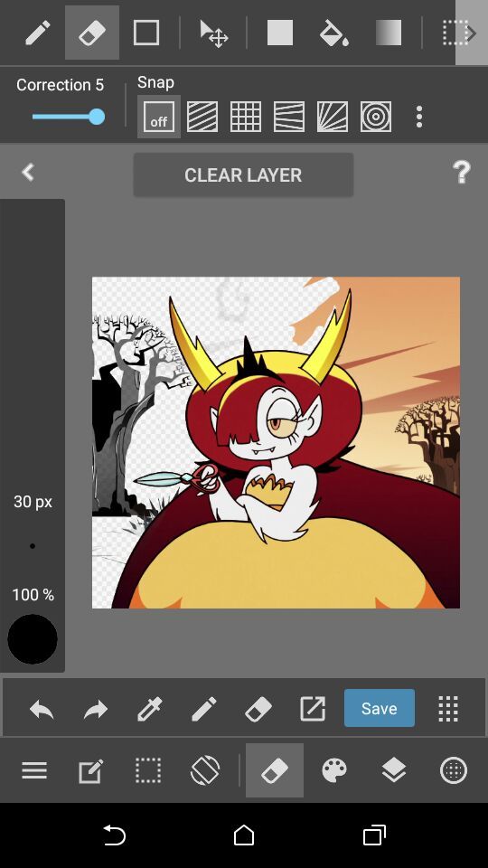Select the Brush pencil tool in top toolbar
The height and width of the screenshot is (868, 488).
[x=38, y=33]
